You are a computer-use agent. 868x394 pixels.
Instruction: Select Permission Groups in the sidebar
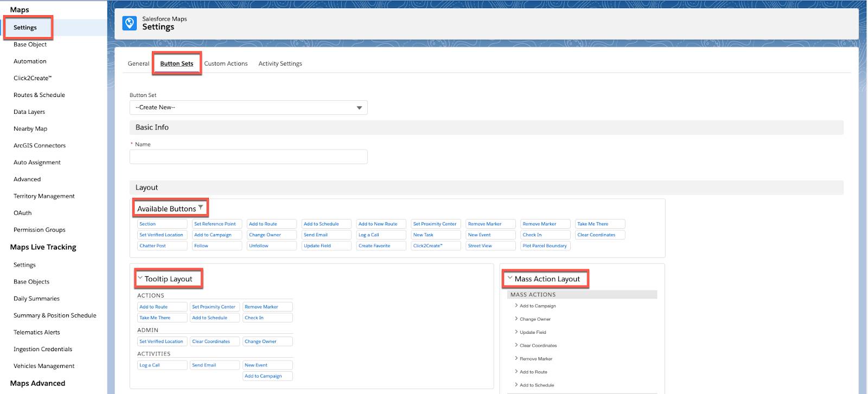coord(40,229)
